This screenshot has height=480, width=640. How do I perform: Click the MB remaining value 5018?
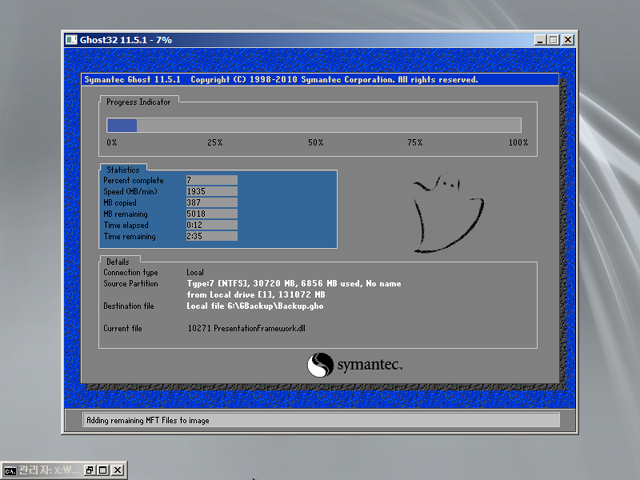coord(212,213)
